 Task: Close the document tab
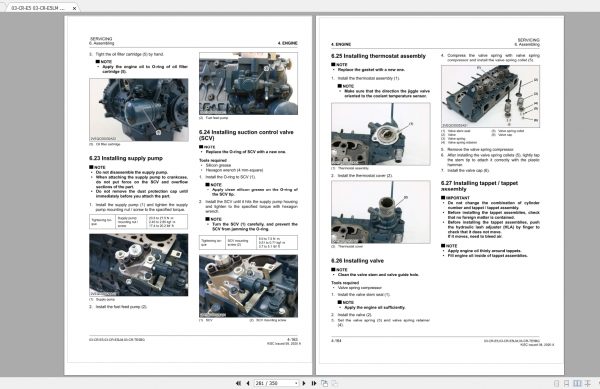[74, 8]
